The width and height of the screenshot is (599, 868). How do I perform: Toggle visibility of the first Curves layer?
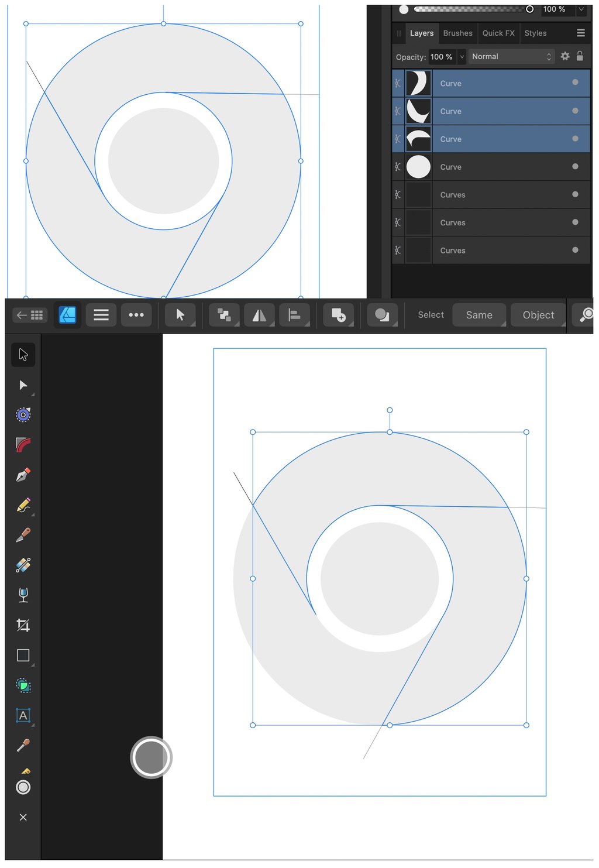point(575,194)
